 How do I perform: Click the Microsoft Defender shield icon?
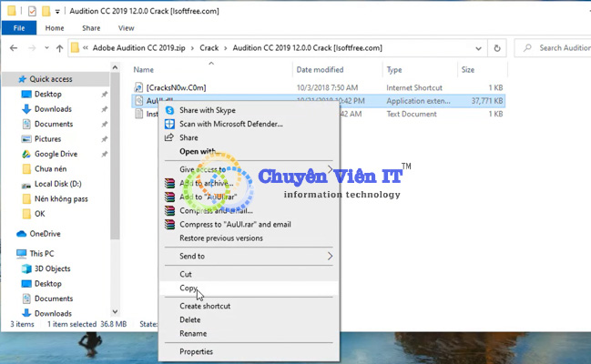pos(169,124)
